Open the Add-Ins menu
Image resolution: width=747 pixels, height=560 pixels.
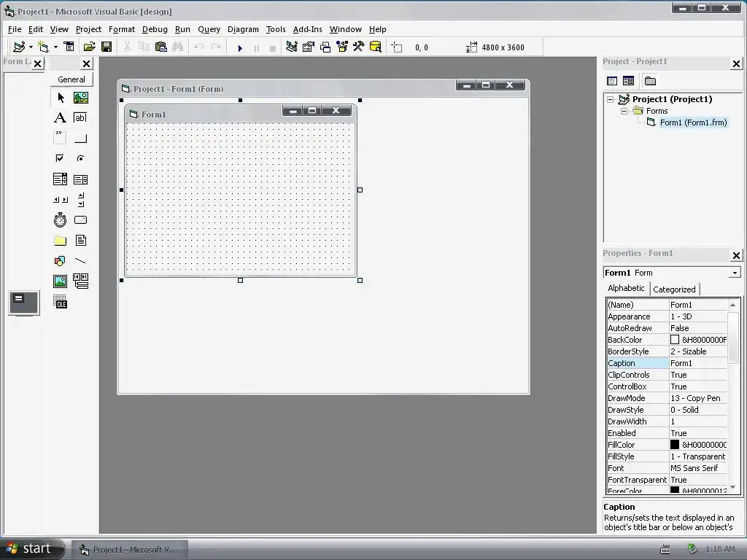click(307, 29)
